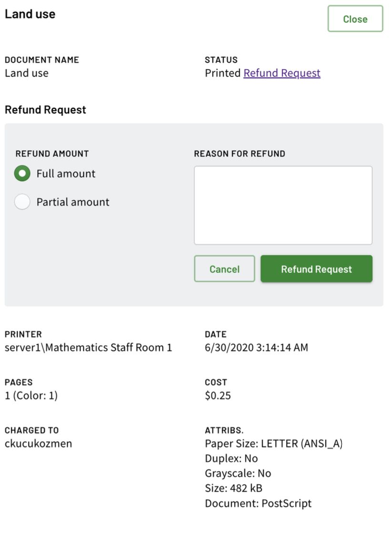This screenshot has height=536, width=392.
Task: Click the 6/30/2020 print date value
Action: (257, 348)
